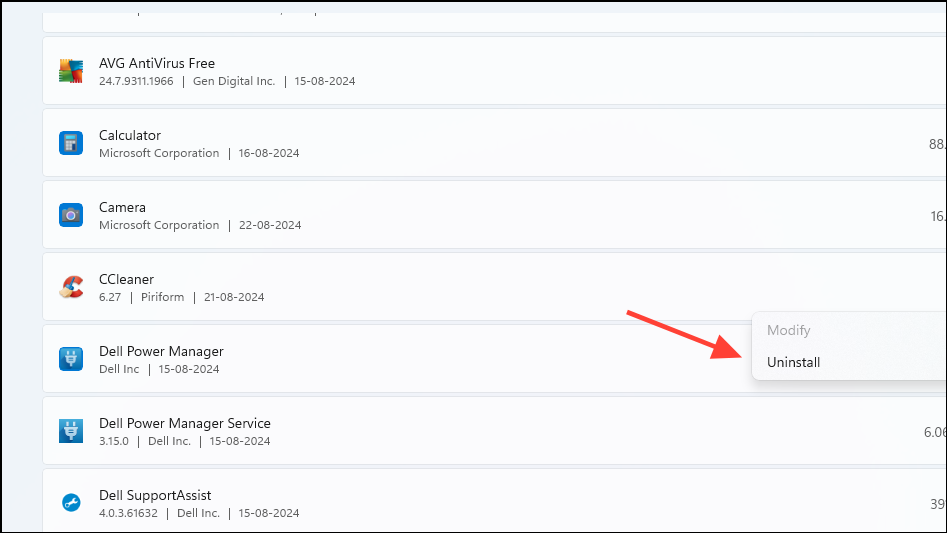Click the Dell Power Manager plug icon
947x533 pixels.
71,359
